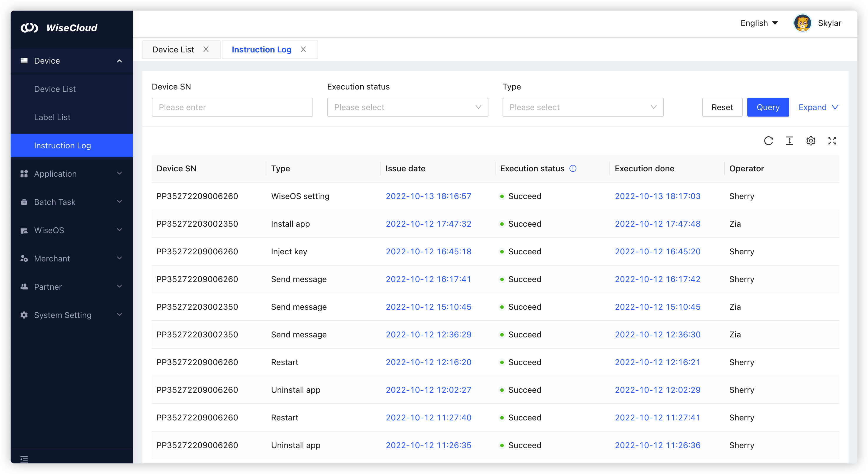
Task: Switch to Device List tab
Action: pyautogui.click(x=173, y=49)
